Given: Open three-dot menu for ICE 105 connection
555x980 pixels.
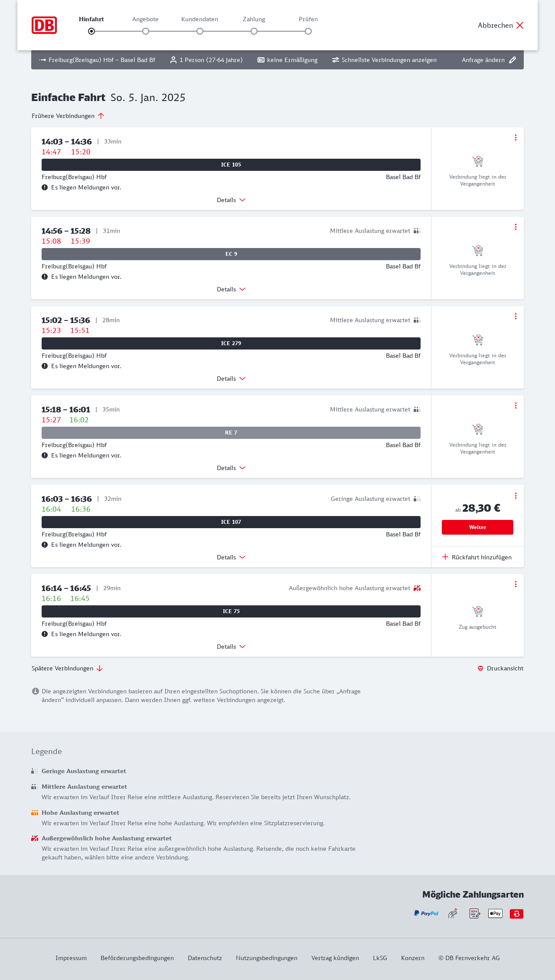Looking at the screenshot, I should coord(516,137).
